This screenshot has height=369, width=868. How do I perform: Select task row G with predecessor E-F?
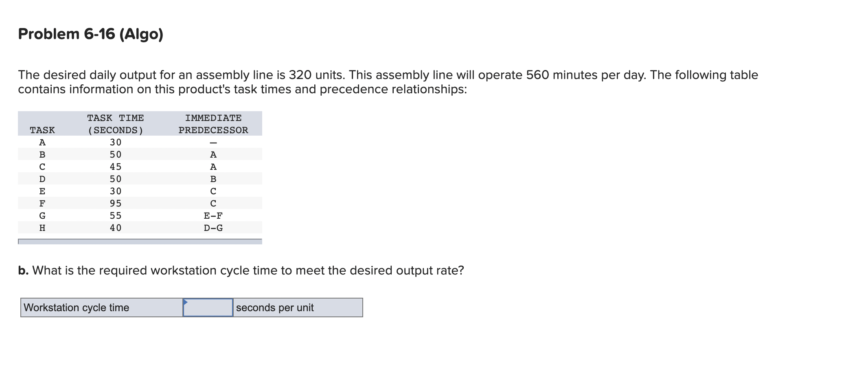(x=122, y=215)
